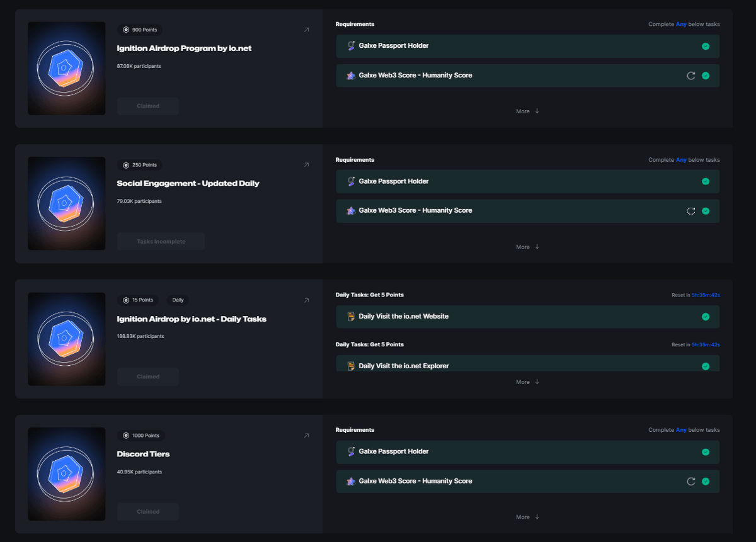Open Ignition Airdrop Program by io.net title
The width and height of the screenshot is (756, 542).
184,48
